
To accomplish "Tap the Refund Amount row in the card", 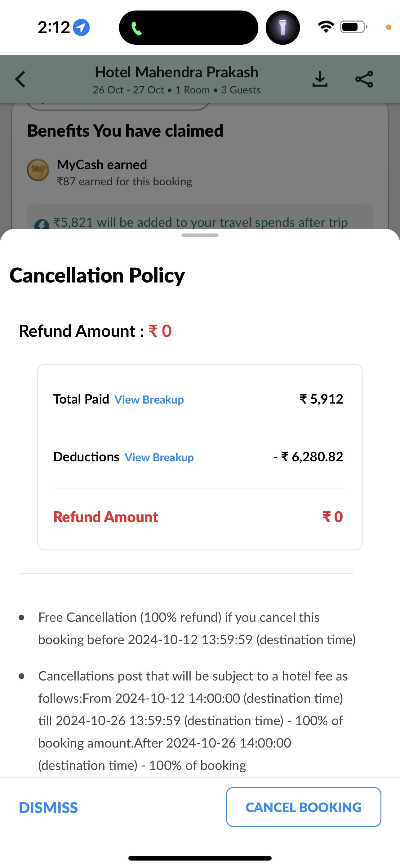I will [x=198, y=517].
